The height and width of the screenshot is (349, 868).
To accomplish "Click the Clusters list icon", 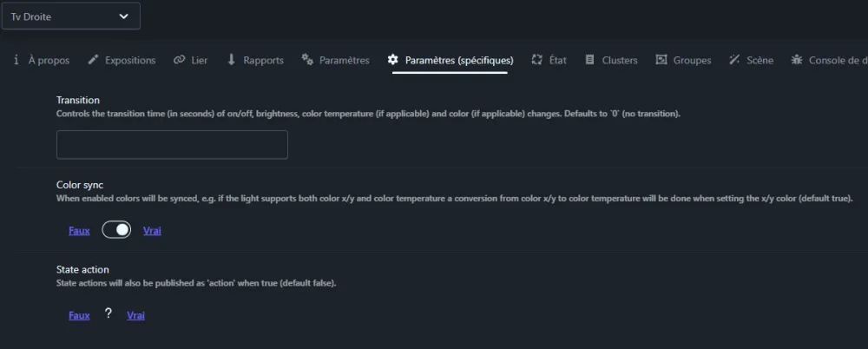I will click(589, 60).
